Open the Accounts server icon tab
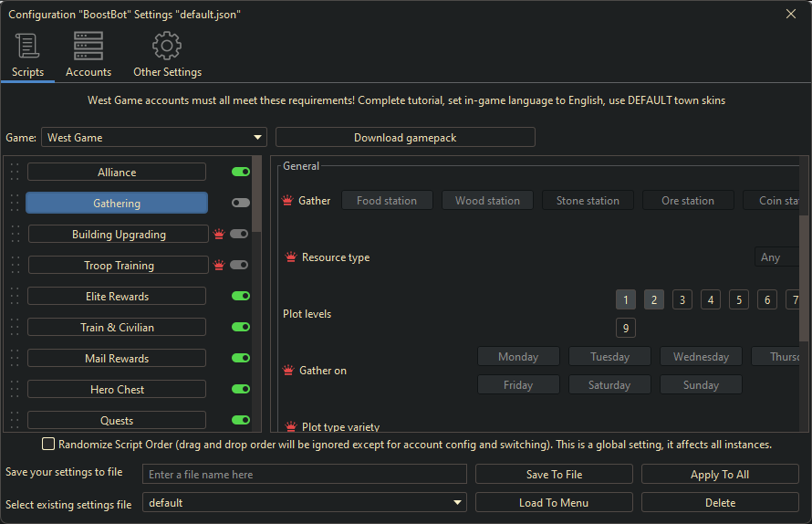This screenshot has width=812, height=524. (x=88, y=46)
